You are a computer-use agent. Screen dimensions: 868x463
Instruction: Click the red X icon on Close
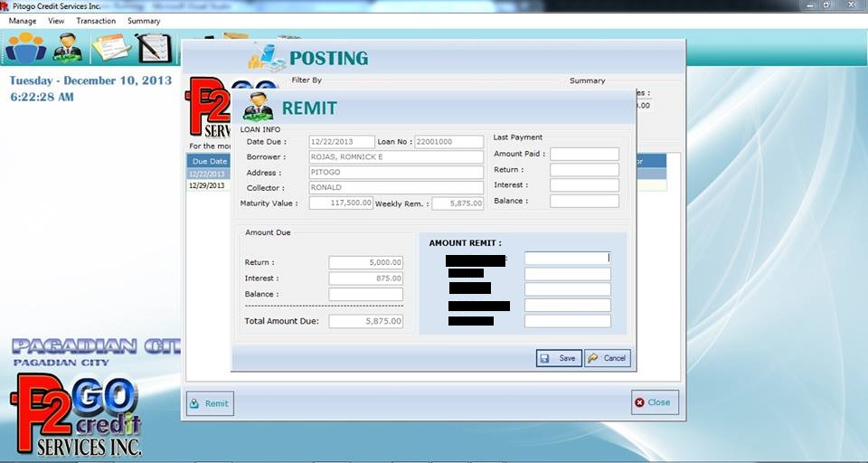[x=639, y=402]
